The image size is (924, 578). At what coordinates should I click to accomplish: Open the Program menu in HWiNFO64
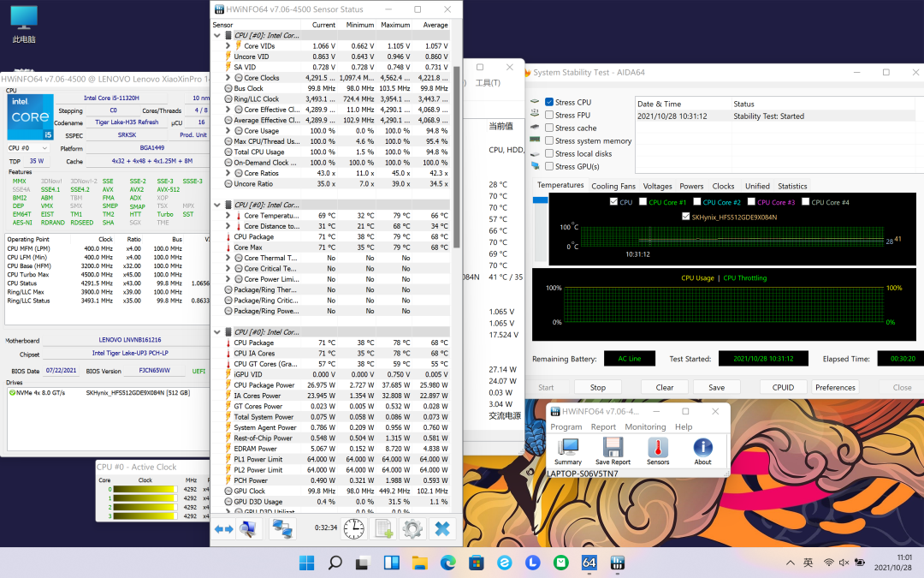[566, 426]
